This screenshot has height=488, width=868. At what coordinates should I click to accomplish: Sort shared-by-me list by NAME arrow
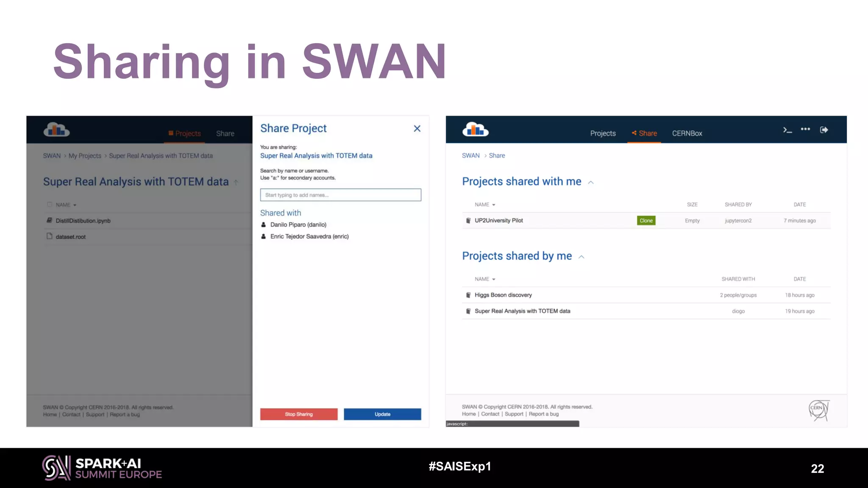[494, 280]
